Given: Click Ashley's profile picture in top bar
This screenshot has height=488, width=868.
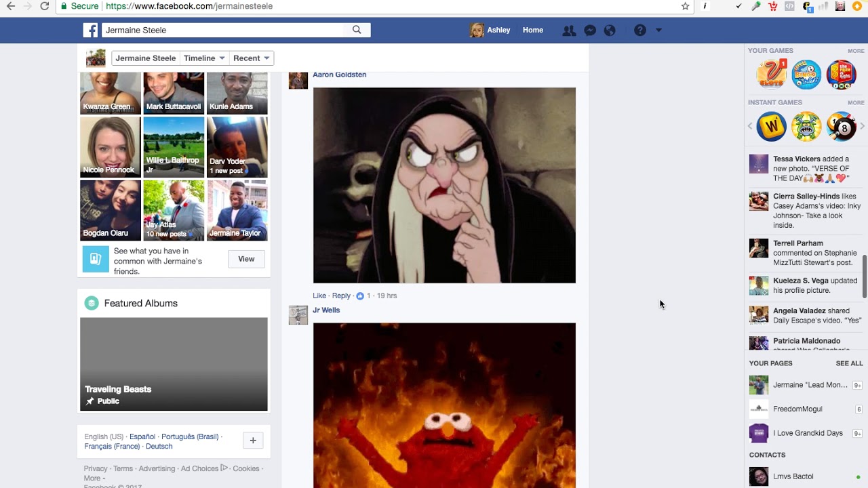Looking at the screenshot, I should click(477, 30).
